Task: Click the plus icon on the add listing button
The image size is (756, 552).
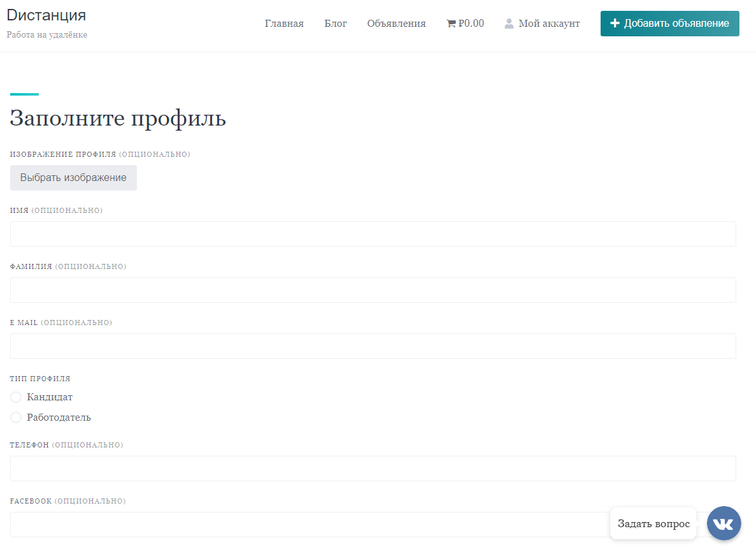Action: (x=614, y=23)
